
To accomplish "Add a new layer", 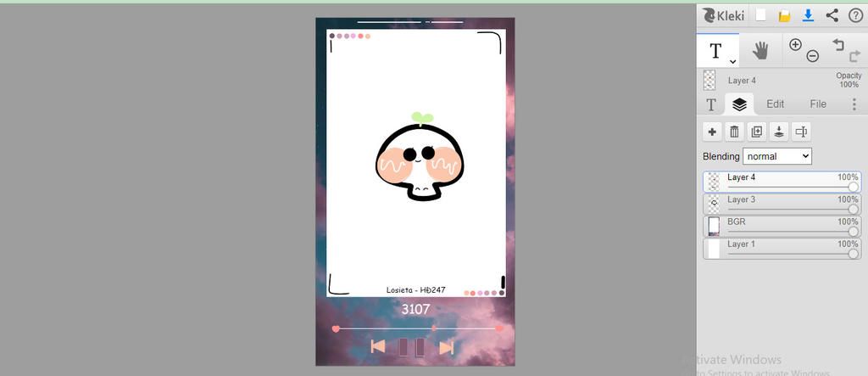I will [712, 132].
